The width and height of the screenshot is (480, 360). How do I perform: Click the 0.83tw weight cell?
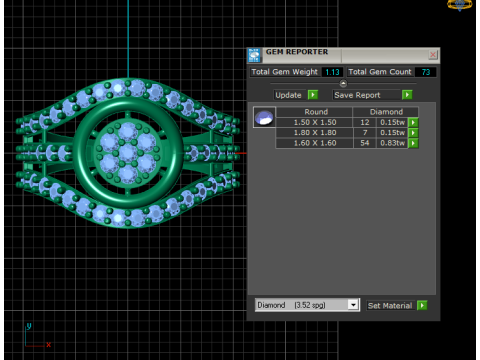pyautogui.click(x=392, y=143)
